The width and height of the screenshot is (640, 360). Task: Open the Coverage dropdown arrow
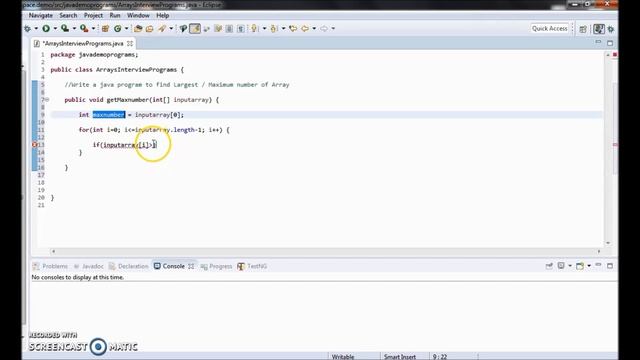click(74, 29)
